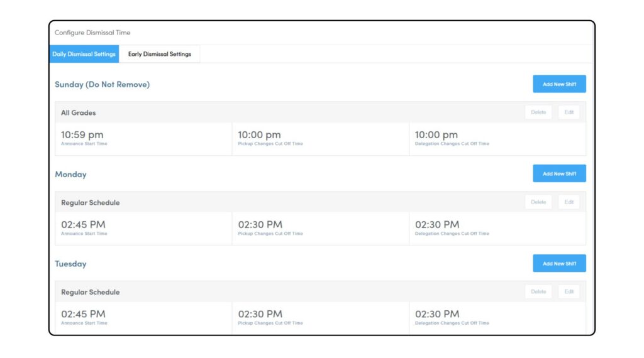This screenshot has width=644, height=358.
Task: Delete Tuesday's Regular Schedule shift
Action: (538, 291)
